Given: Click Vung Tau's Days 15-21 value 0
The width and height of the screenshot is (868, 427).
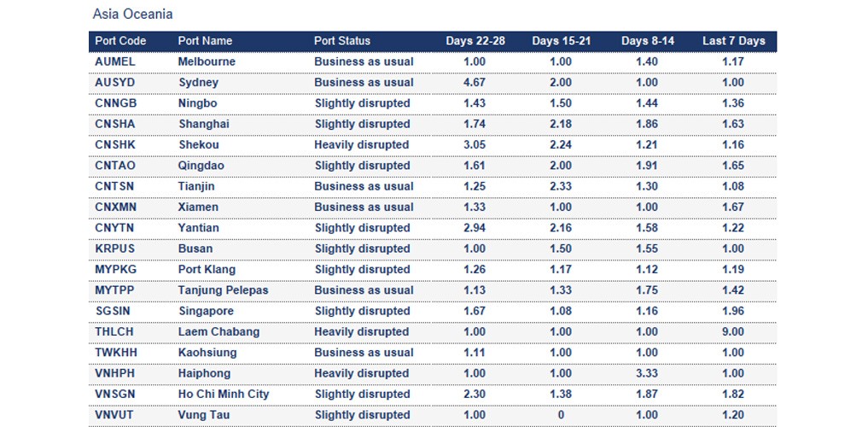Looking at the screenshot, I should [561, 415].
